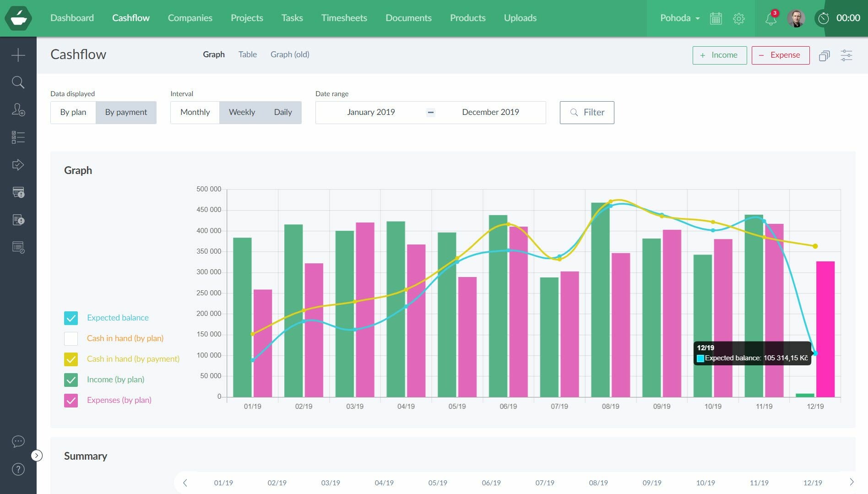Open the Pohoda dropdown menu

[680, 18]
